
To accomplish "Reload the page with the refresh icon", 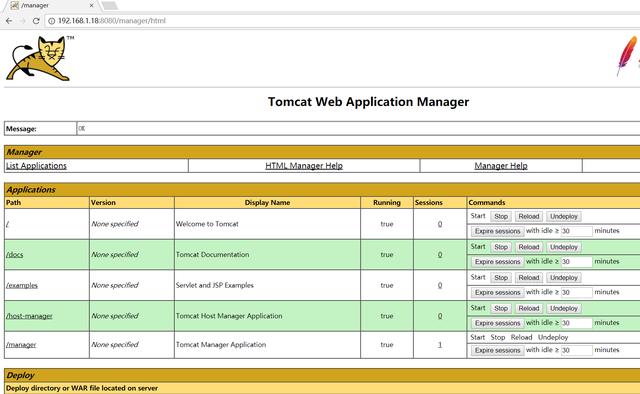I will (36, 21).
